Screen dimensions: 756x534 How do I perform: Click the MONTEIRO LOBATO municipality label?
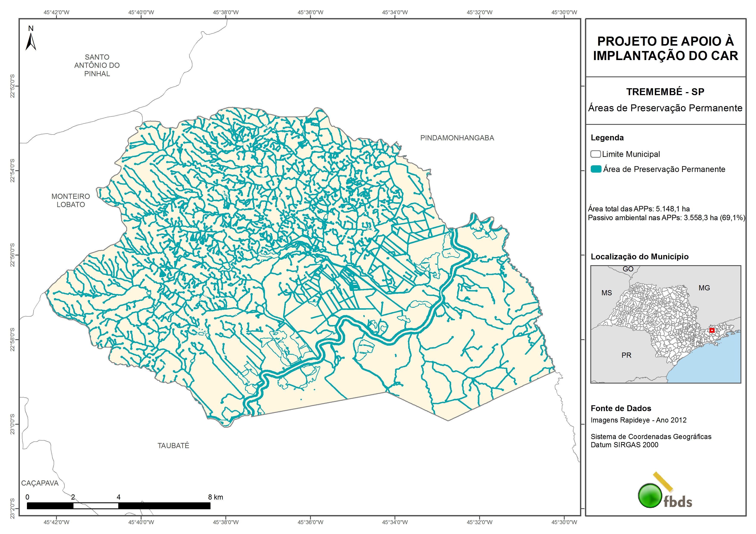pyautogui.click(x=70, y=200)
